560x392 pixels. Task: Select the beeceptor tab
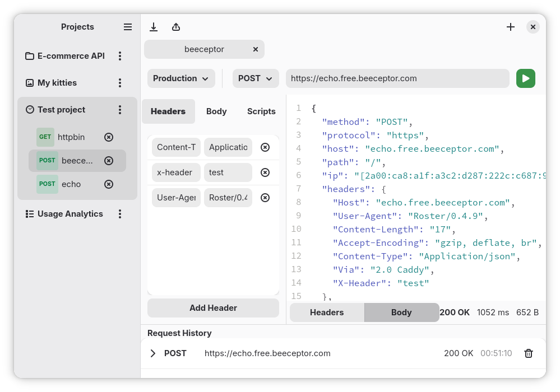tap(204, 49)
